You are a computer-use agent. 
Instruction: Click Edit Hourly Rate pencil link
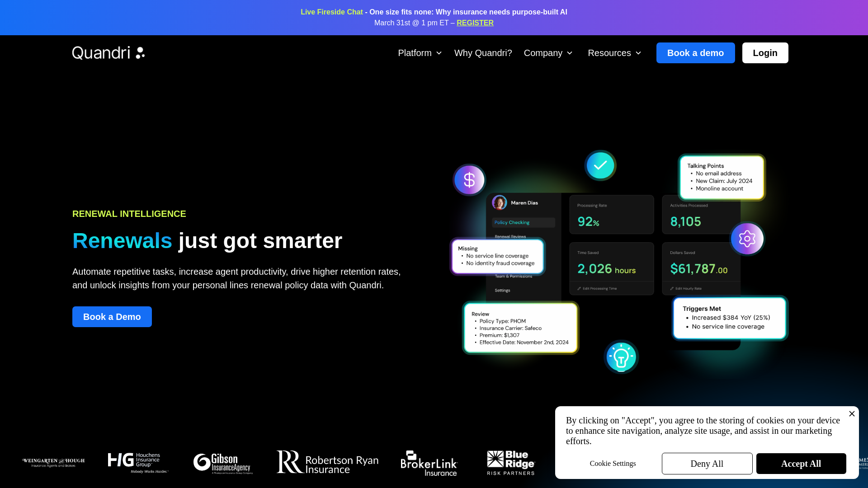pyautogui.click(x=686, y=288)
